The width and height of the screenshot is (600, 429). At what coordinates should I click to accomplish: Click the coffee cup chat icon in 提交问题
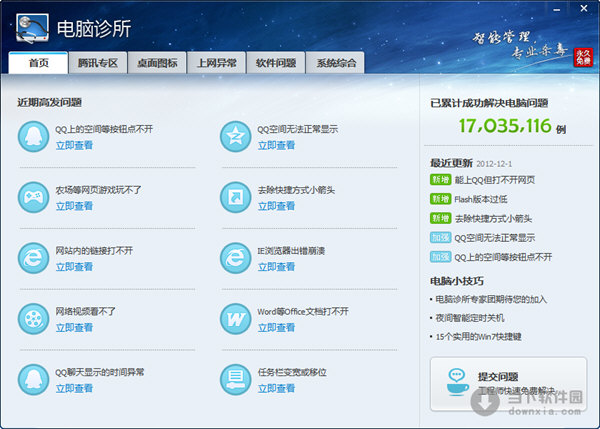[x=458, y=382]
